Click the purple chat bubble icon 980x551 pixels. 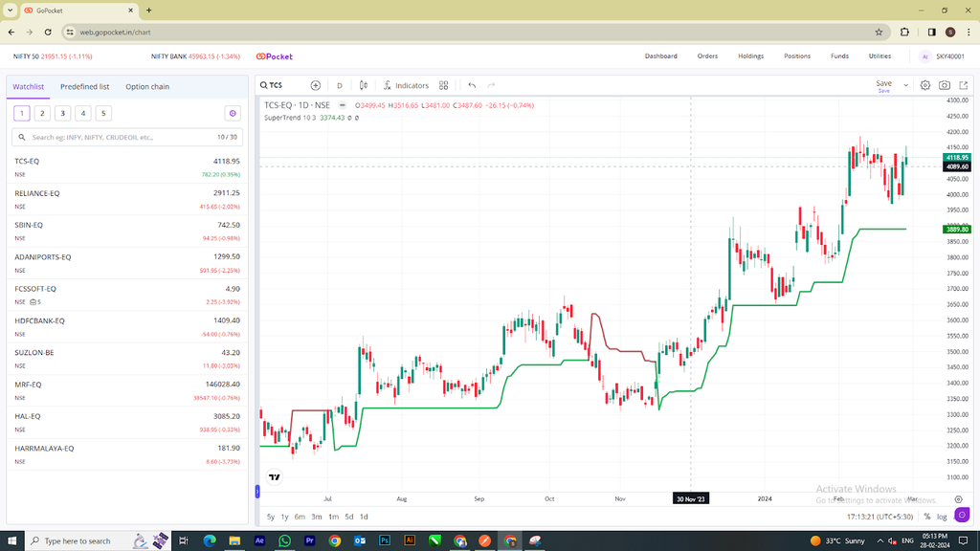[x=962, y=516]
